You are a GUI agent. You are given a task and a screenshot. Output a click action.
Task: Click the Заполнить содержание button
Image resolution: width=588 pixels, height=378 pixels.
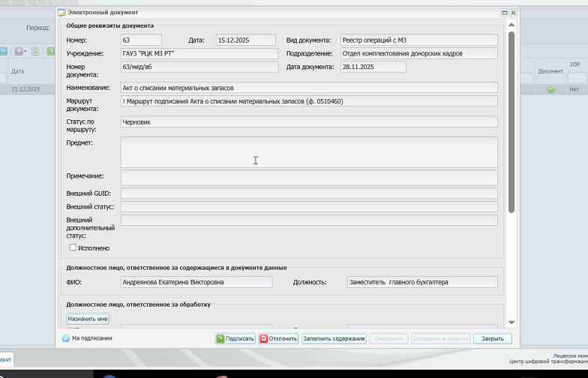click(334, 339)
